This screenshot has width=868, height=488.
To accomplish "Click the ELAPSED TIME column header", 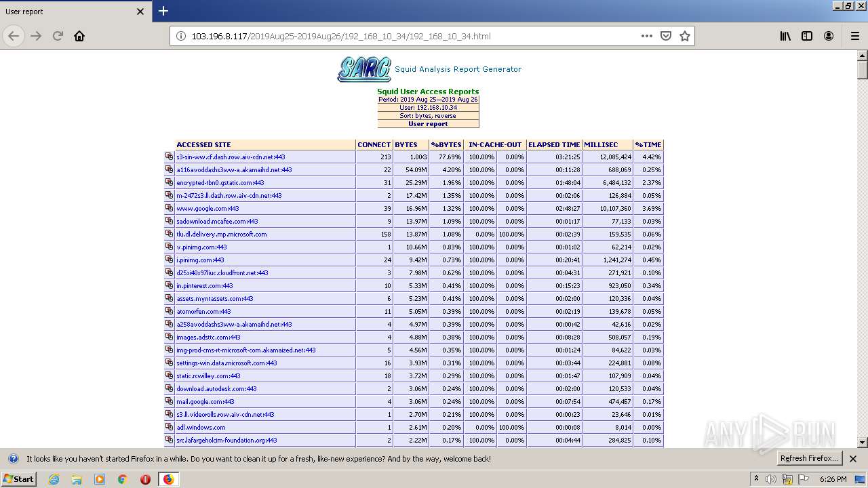I will point(554,145).
